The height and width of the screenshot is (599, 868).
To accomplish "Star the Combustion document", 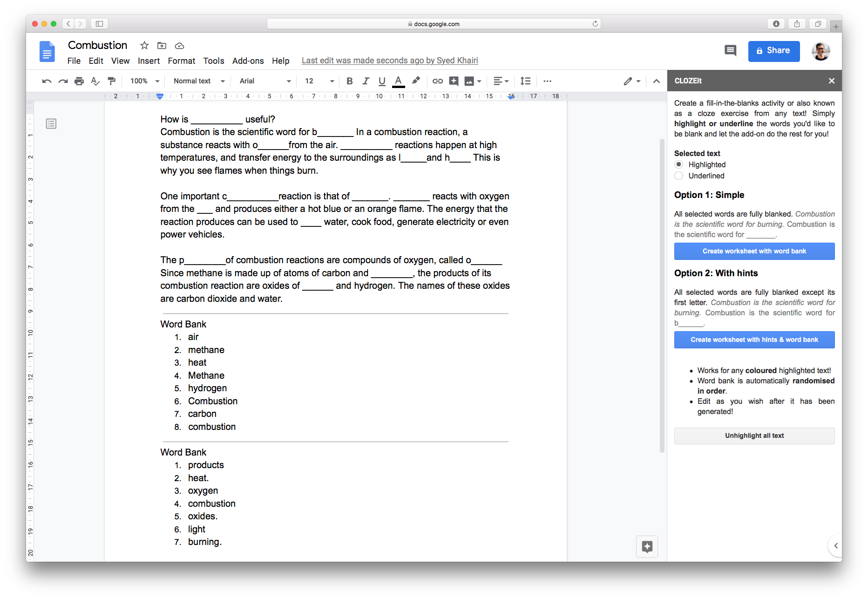I will (144, 45).
